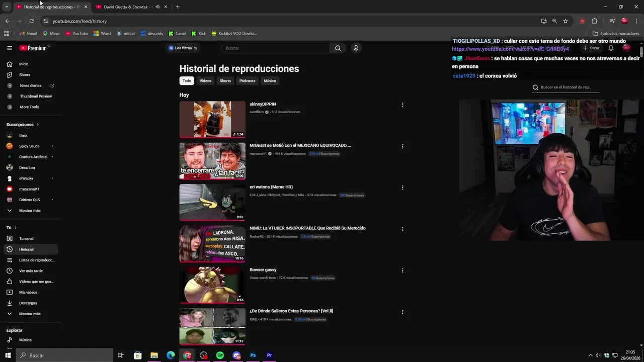Screen dimensions: 644x362
Task: Expand the Tú section chevron
Action: tap(15, 228)
